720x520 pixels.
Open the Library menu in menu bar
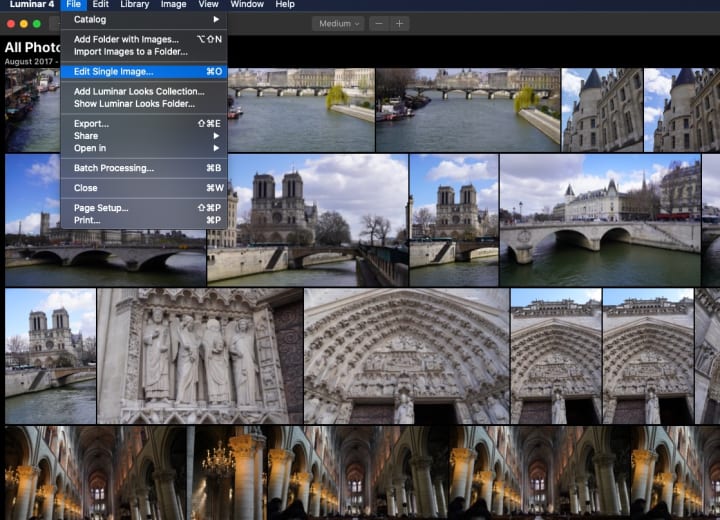coord(134,5)
